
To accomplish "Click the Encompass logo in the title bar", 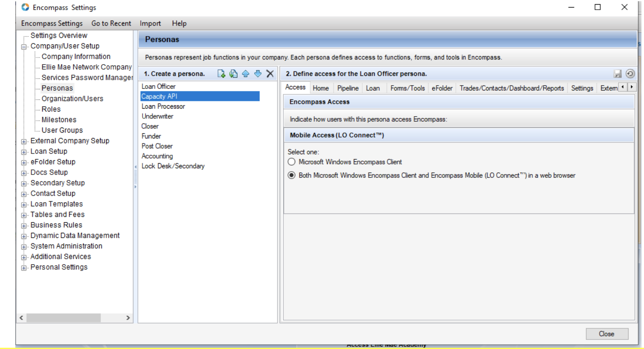I will [x=25, y=7].
